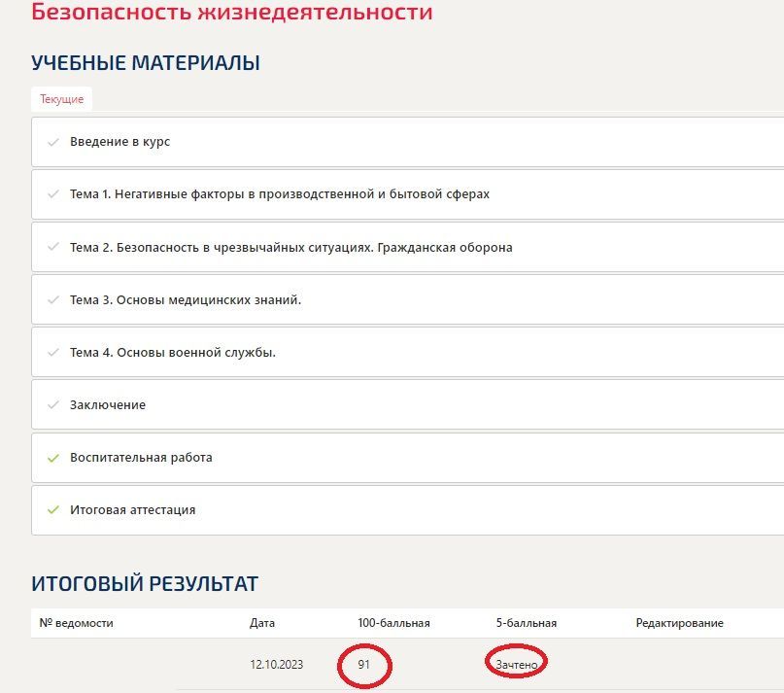This screenshot has width=784, height=693.
Task: Open the Воспитательная работа row
Action: [407, 458]
